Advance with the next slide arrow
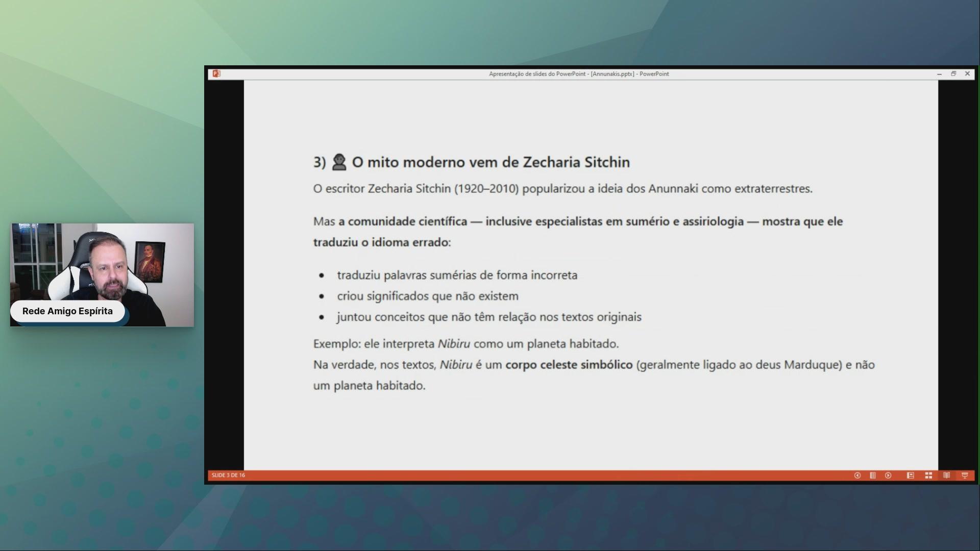This screenshot has width=980, height=551. (x=888, y=475)
